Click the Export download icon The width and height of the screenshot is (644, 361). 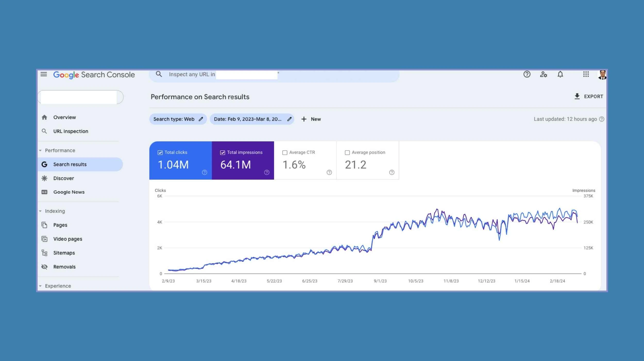point(577,96)
